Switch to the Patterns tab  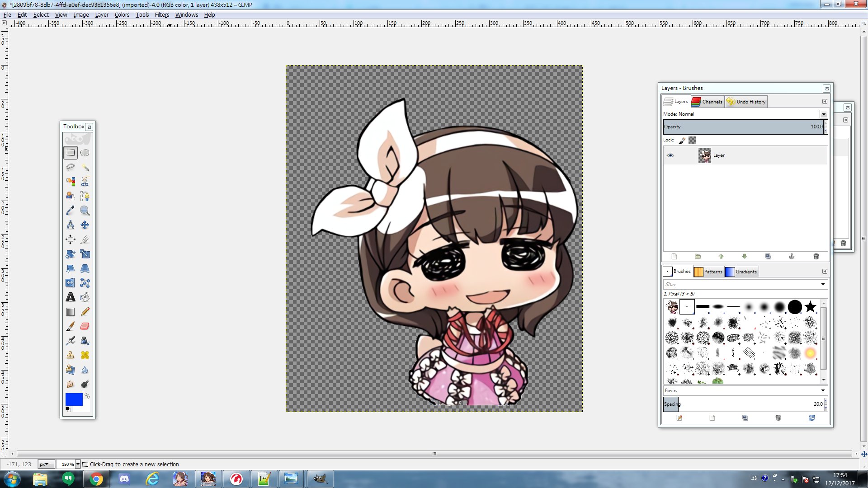[708, 272]
